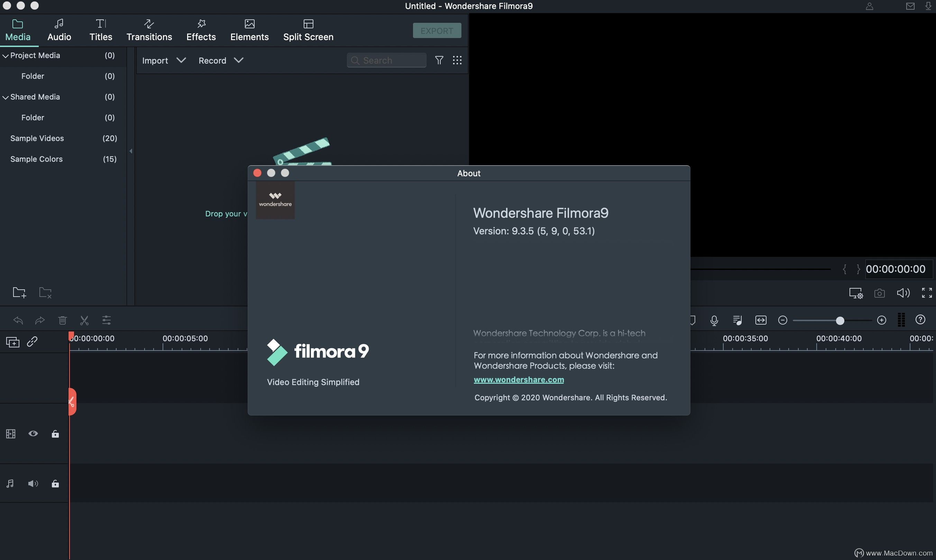Enter fullscreen preview mode
Viewport: 936px width, 560px height.
[x=927, y=293]
